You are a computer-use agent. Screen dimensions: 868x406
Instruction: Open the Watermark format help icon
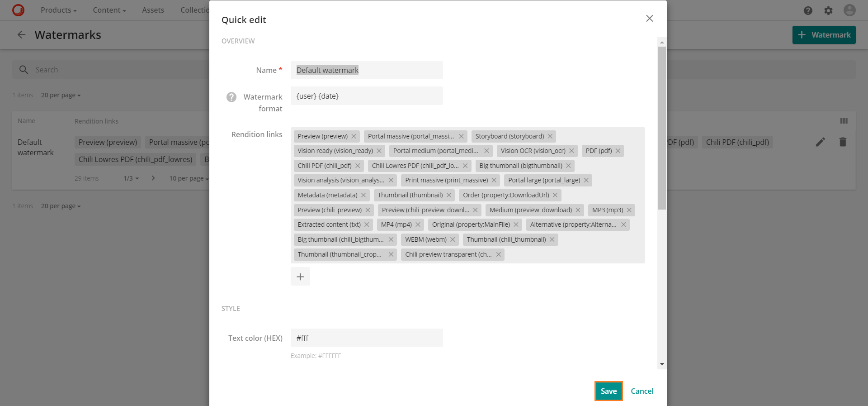(231, 97)
